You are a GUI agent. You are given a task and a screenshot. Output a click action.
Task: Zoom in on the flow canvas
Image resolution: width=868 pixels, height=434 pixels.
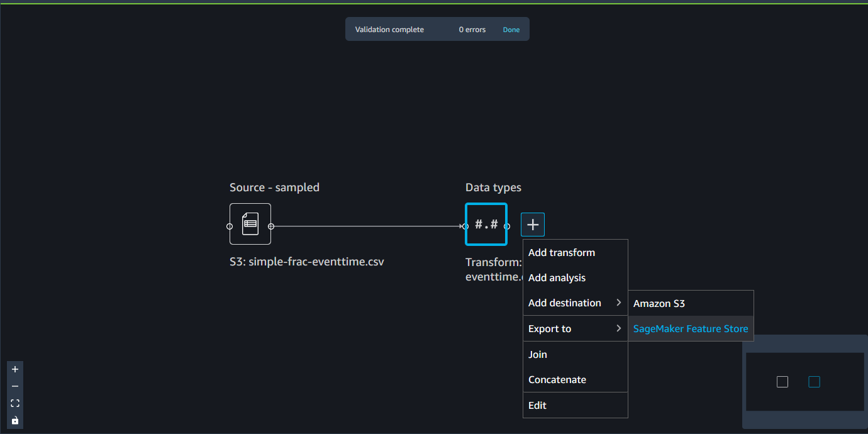[x=14, y=369]
